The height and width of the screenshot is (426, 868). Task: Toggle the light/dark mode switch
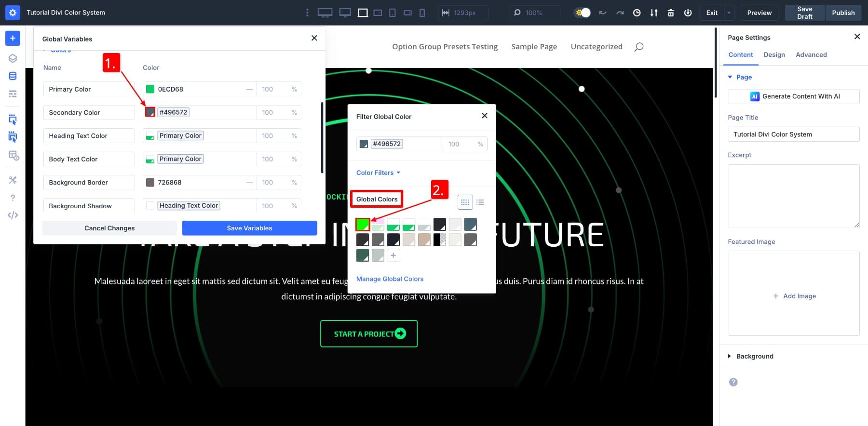(x=583, y=13)
